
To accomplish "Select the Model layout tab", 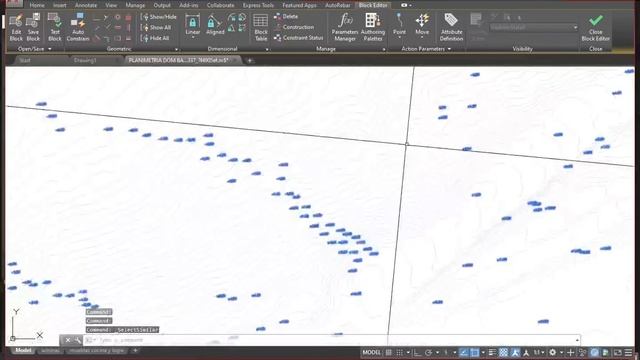I will point(23,351).
